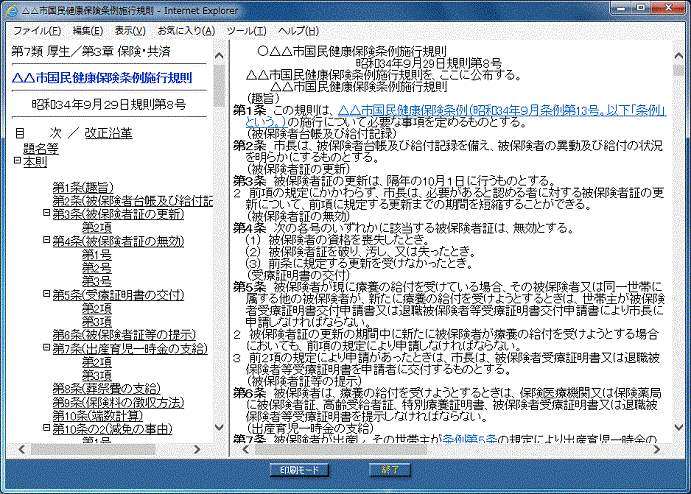Viewport: 691px width, 494px height.
Task: Click the 印刷モード button
Action: coord(300,468)
